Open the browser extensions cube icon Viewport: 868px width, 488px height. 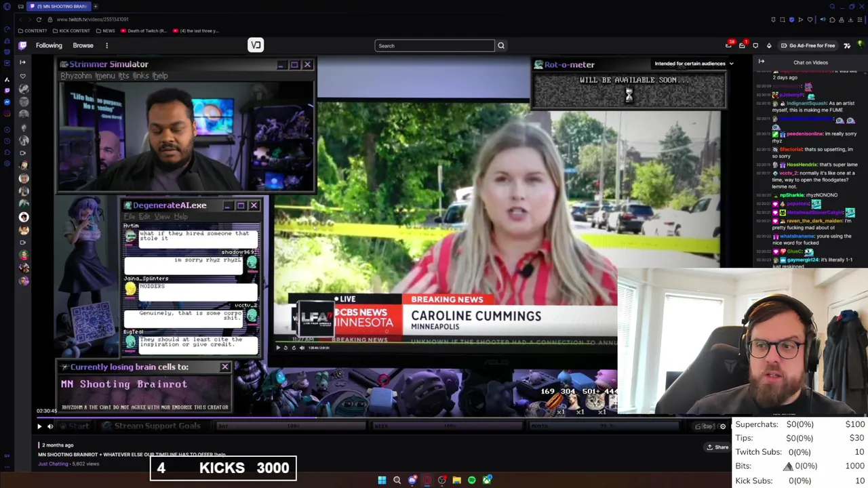pyautogui.click(x=831, y=19)
